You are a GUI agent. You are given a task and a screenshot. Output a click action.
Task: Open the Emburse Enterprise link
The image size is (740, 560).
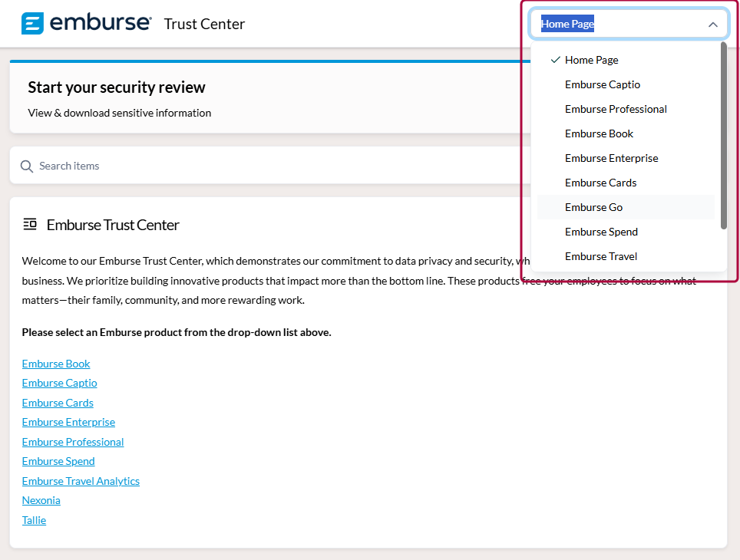(x=68, y=422)
